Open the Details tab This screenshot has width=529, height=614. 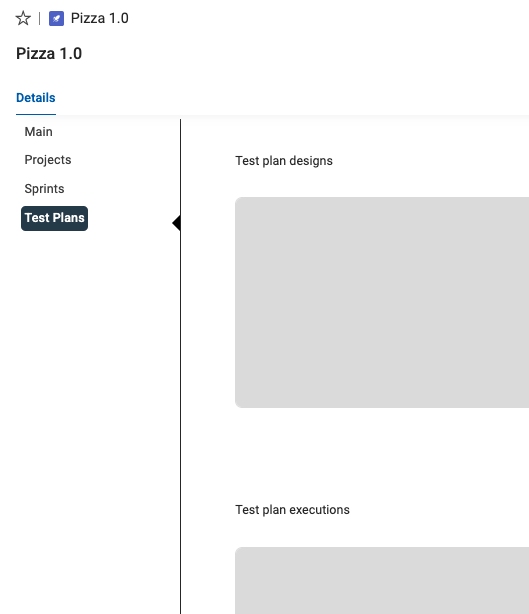click(36, 98)
